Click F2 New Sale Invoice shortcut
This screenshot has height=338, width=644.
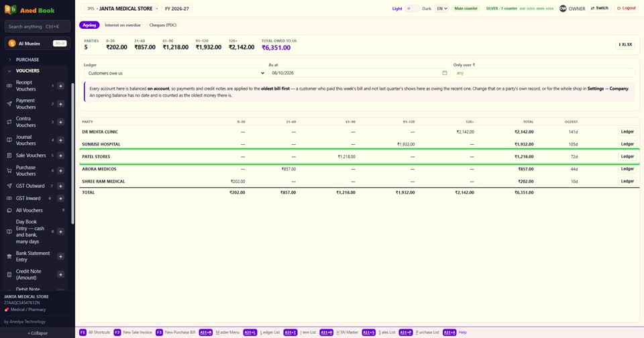coord(133,332)
